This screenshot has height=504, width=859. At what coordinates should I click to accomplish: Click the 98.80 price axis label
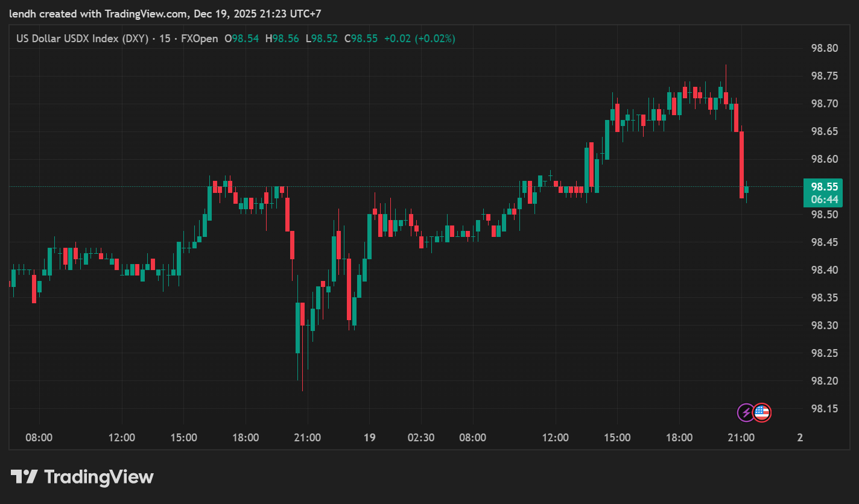click(x=825, y=48)
